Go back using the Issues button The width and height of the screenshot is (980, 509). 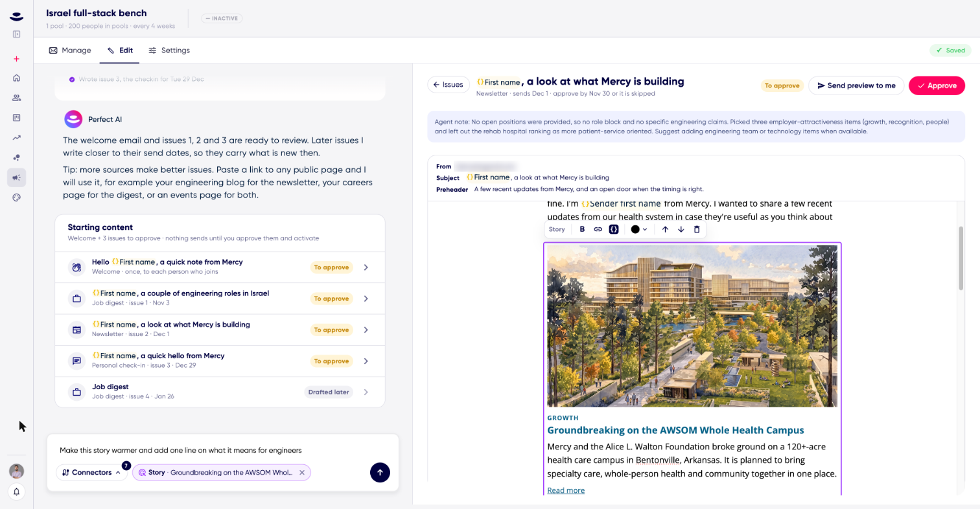point(449,85)
